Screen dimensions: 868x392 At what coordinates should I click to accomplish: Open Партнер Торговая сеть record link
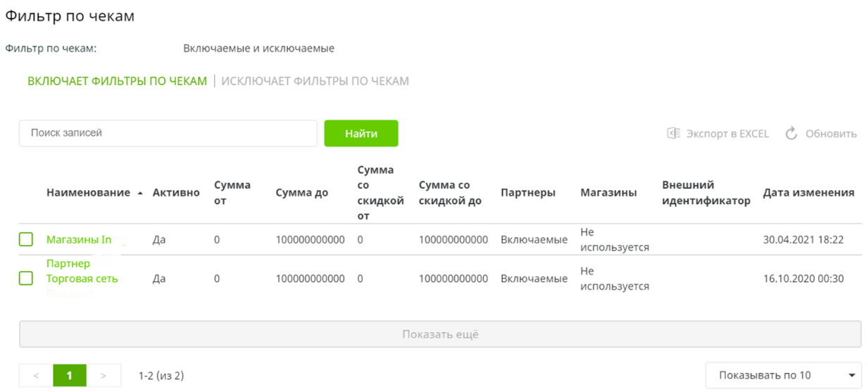(x=82, y=271)
